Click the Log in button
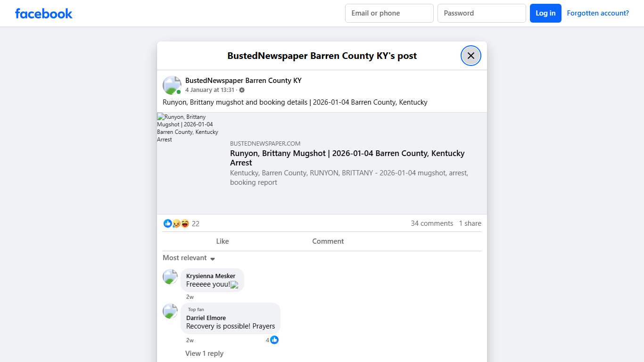The image size is (644, 362). (545, 13)
